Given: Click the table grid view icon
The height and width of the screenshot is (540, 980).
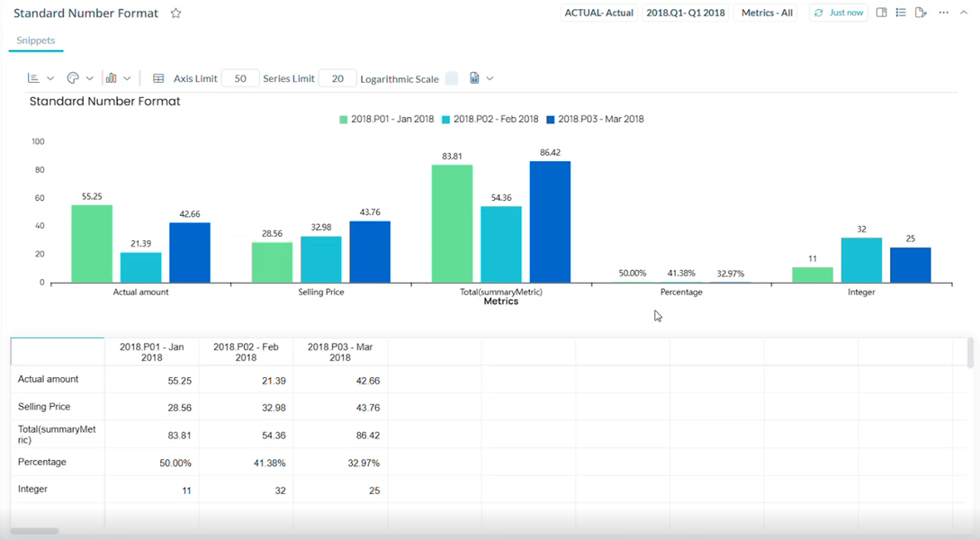Looking at the screenshot, I should pyautogui.click(x=158, y=78).
